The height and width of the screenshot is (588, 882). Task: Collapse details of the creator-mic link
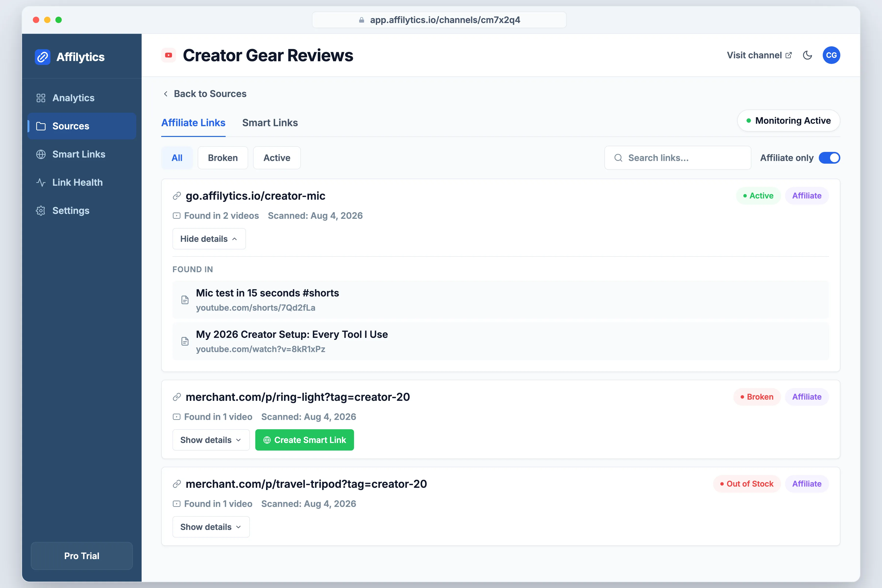pyautogui.click(x=209, y=239)
